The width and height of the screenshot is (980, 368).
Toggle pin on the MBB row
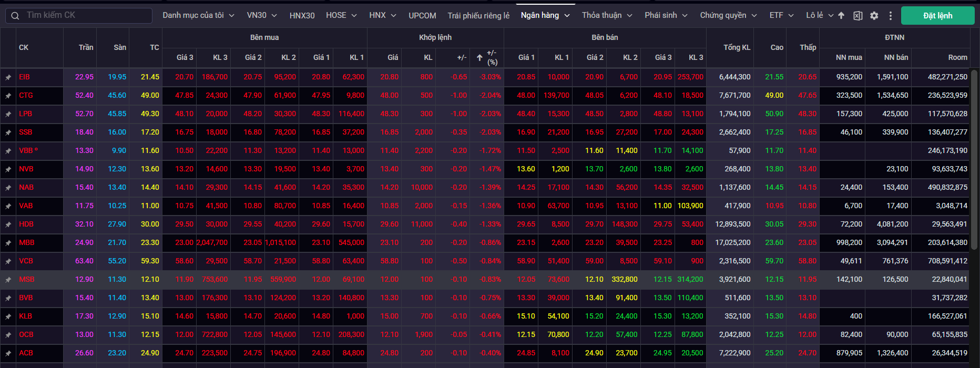pyautogui.click(x=8, y=243)
